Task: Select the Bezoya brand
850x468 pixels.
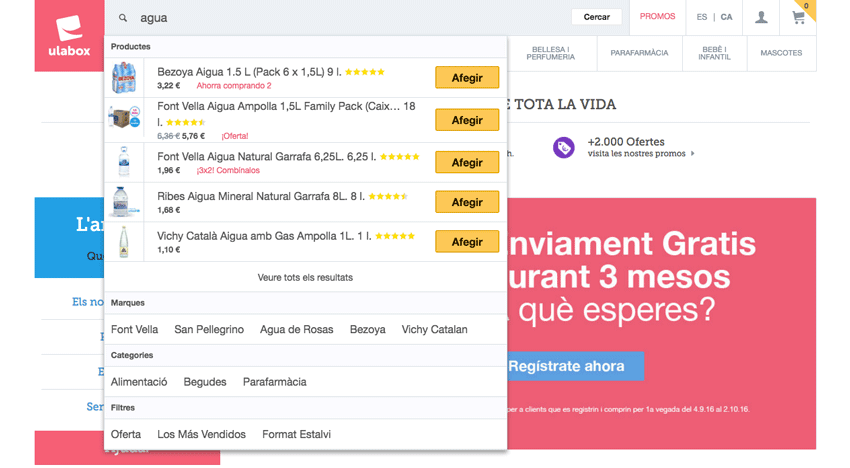Action: pyautogui.click(x=368, y=329)
